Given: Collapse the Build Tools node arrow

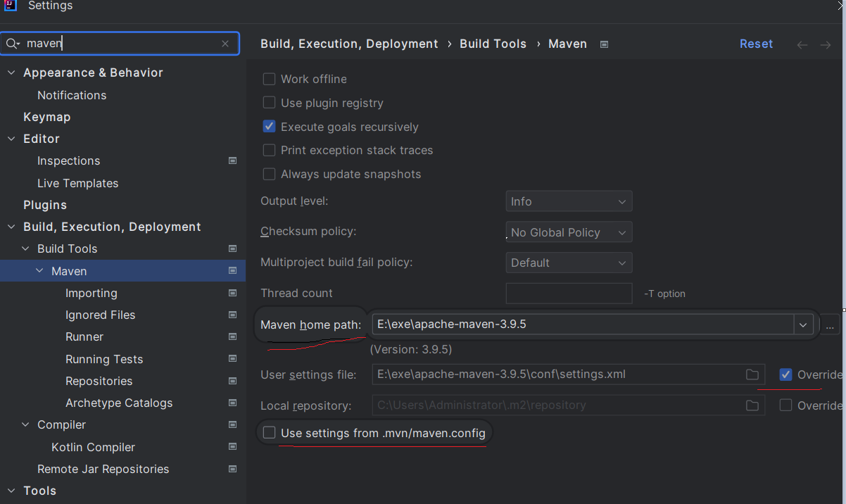Looking at the screenshot, I should [25, 248].
